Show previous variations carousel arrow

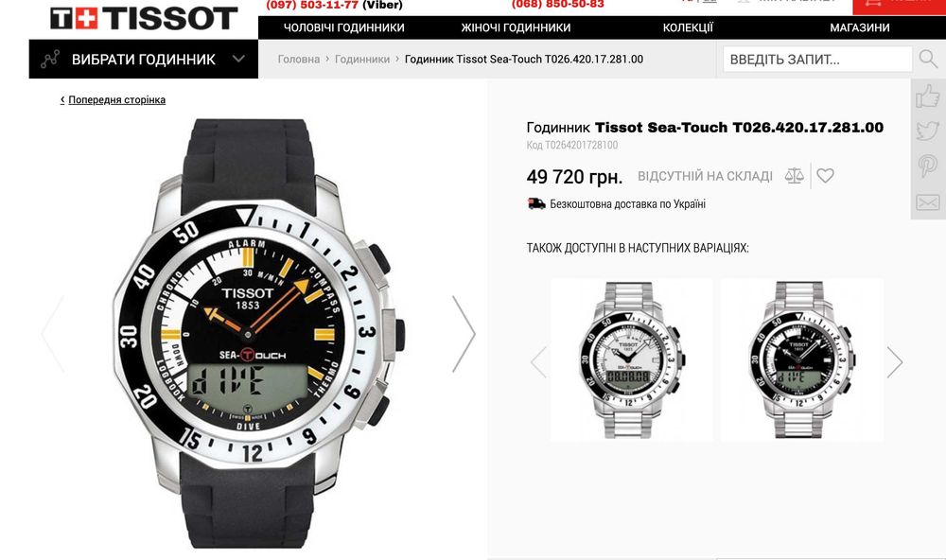[x=539, y=362]
